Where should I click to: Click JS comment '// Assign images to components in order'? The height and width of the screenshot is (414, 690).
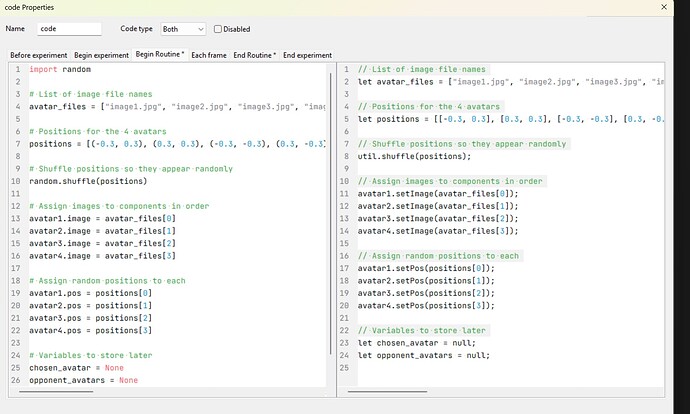[450, 181]
